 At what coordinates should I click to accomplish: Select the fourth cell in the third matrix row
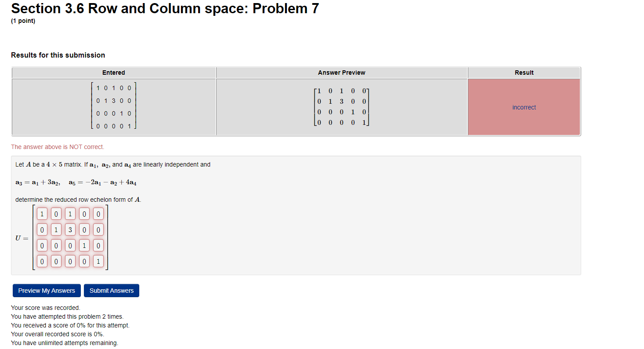(x=84, y=245)
